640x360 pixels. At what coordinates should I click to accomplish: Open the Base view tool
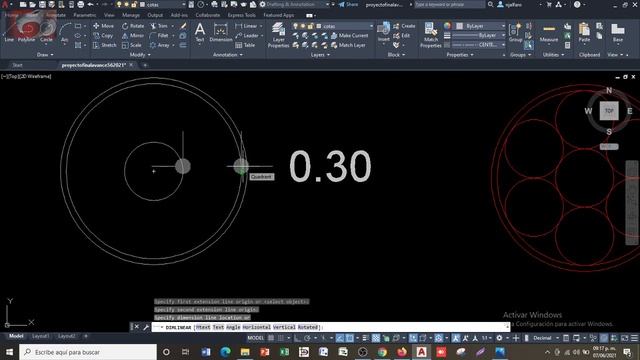[618, 33]
